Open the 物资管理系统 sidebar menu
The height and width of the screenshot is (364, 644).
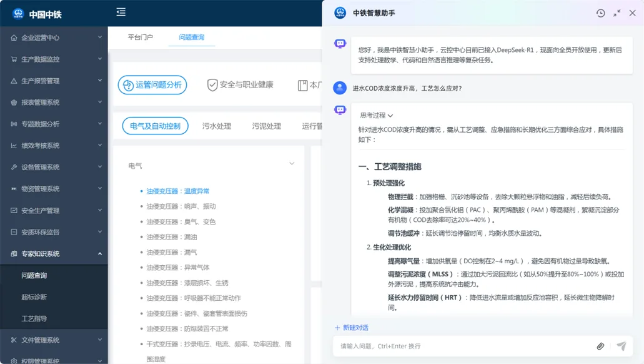click(x=54, y=189)
